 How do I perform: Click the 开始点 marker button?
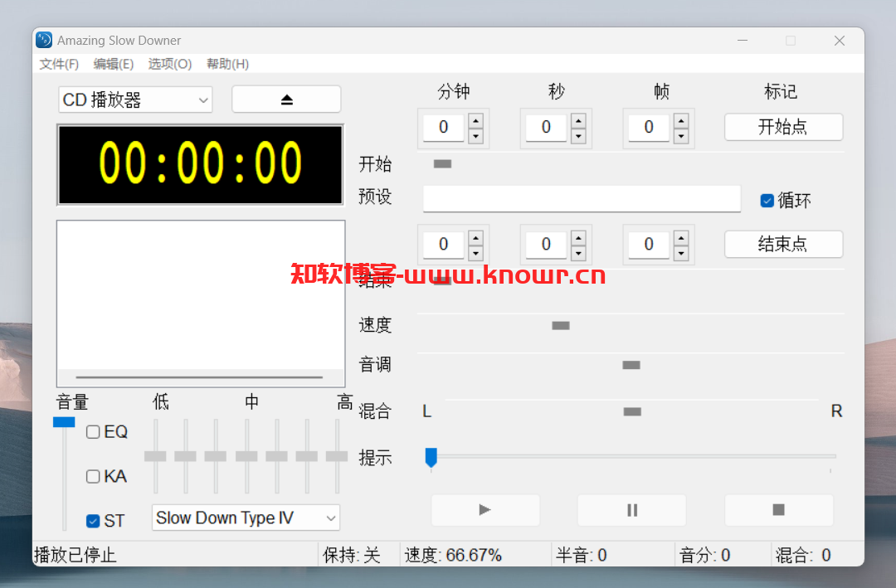[783, 127]
